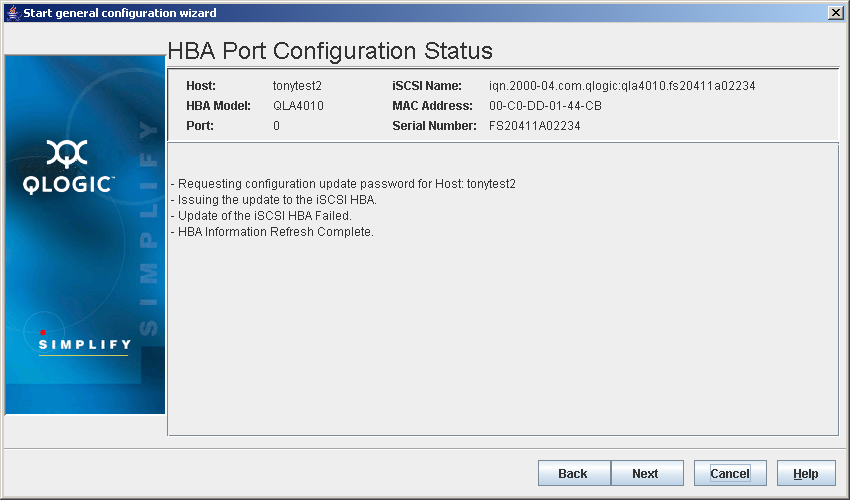Click the 'Update of the iSCSI HBA Failed' line
The width and height of the screenshot is (850, 500).
[x=262, y=216]
